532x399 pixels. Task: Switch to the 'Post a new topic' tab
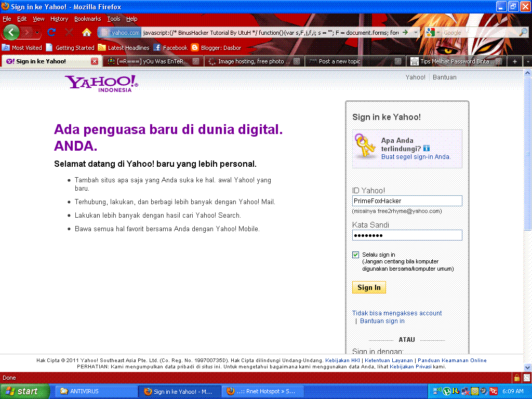[x=355, y=61]
